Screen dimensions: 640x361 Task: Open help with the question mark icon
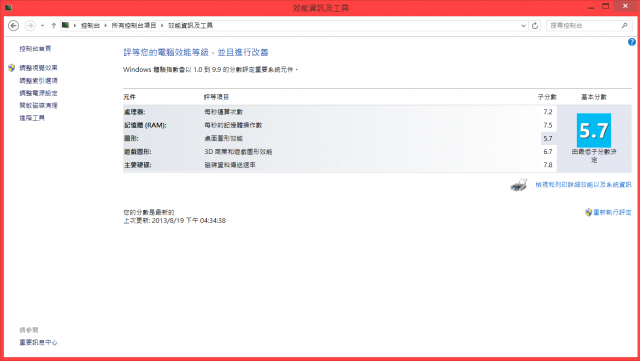(x=632, y=42)
